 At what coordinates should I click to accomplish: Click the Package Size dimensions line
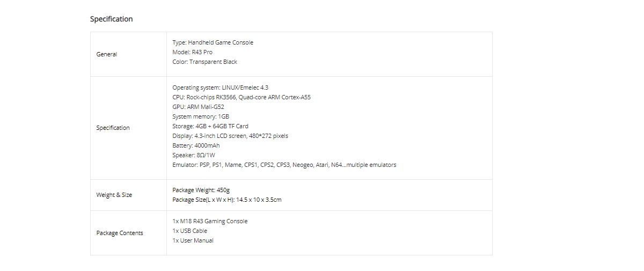point(226,200)
